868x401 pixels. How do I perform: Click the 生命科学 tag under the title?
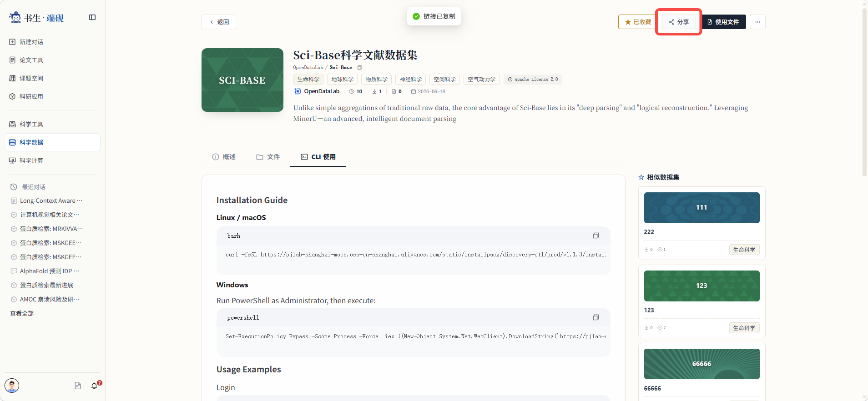(308, 79)
